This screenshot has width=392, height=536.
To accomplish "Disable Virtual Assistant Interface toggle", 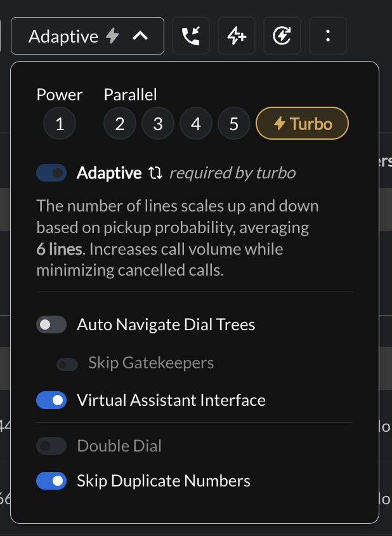I will pos(51,400).
